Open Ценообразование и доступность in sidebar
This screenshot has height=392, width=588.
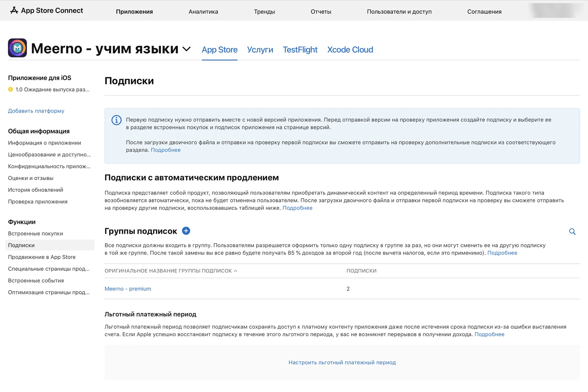point(49,155)
